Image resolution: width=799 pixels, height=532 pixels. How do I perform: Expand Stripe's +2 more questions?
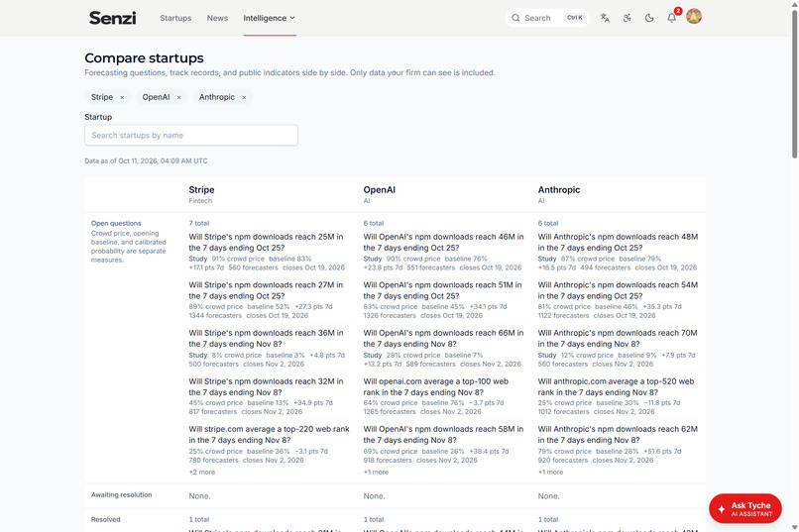[202, 472]
